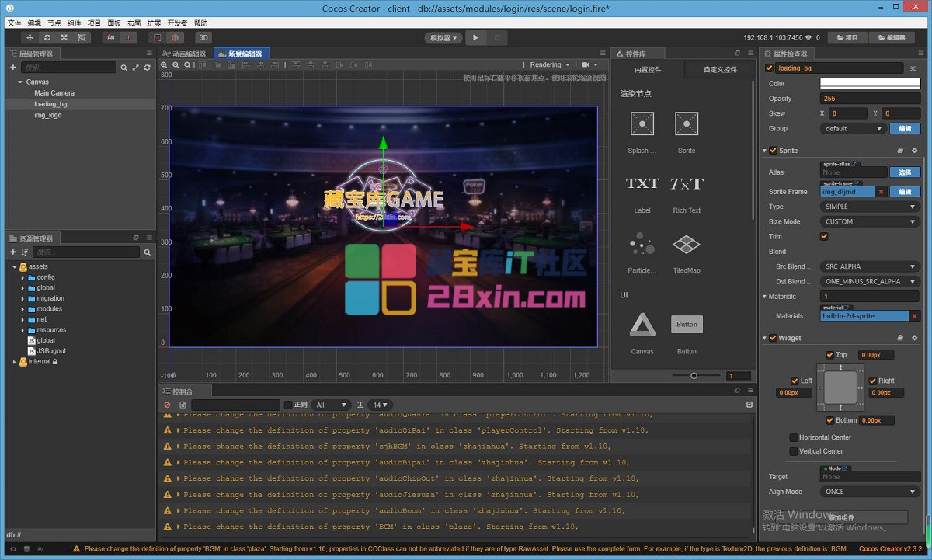Refresh the hierarchy panel
The height and width of the screenshot is (560, 932).
coord(148,68)
